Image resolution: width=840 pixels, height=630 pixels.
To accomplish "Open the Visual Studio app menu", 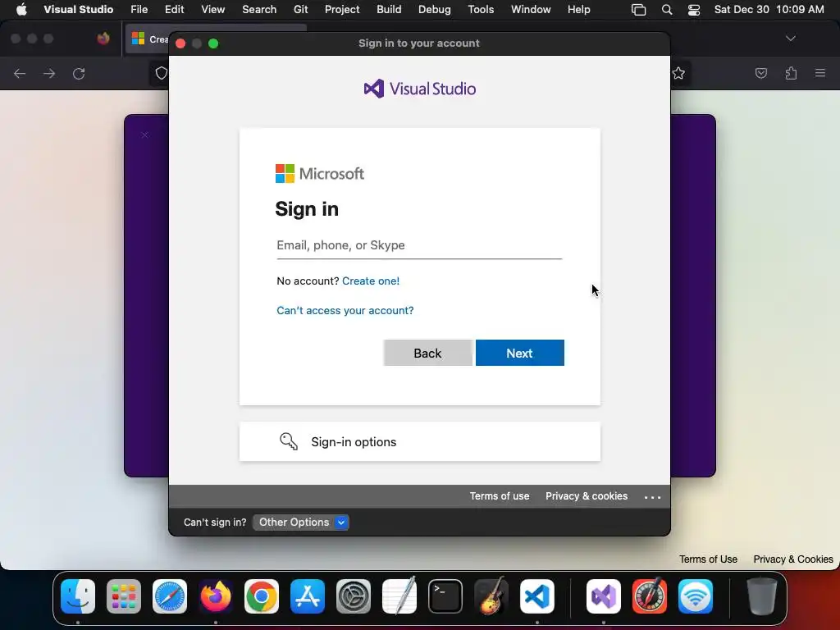I will pos(78,10).
